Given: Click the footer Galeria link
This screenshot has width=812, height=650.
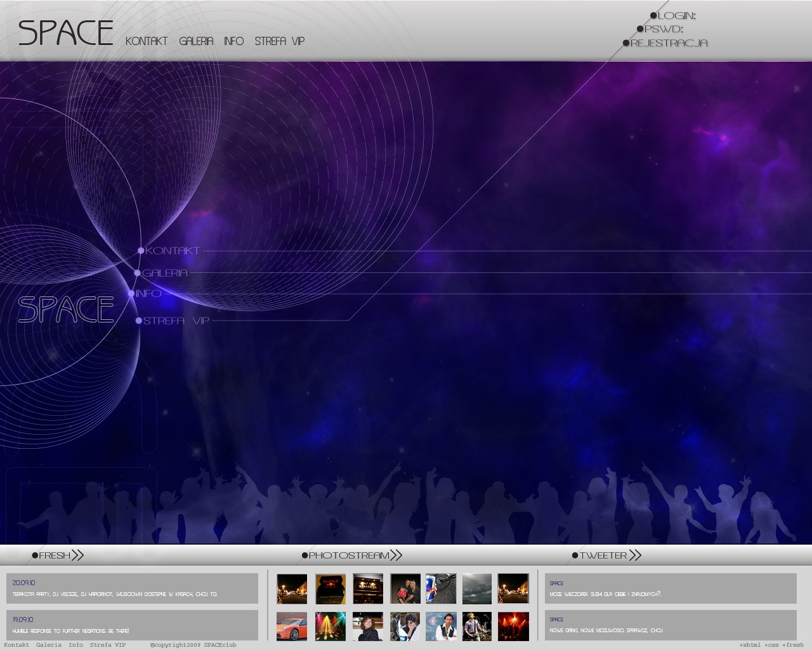Looking at the screenshot, I should tap(49, 645).
